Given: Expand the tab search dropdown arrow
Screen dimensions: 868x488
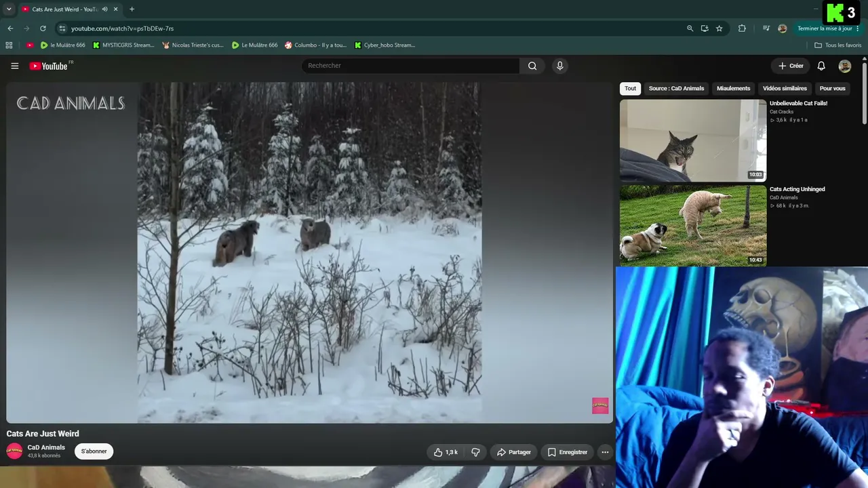Looking at the screenshot, I should pos(9,9).
